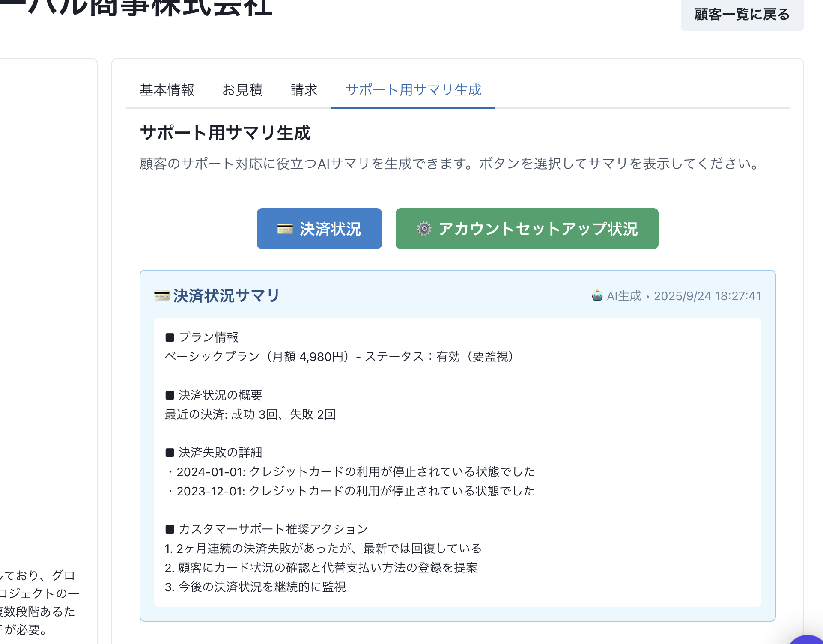The width and height of the screenshot is (823, 644).
Task: Select the サポート用サマリ生成 tab
Action: [413, 90]
